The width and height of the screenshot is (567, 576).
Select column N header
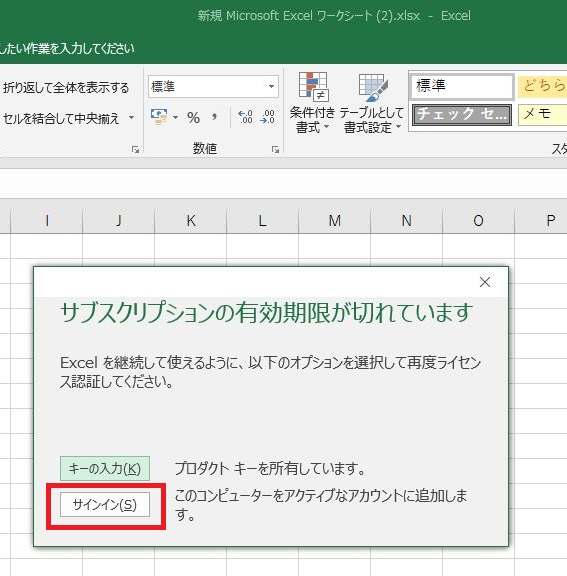click(407, 220)
